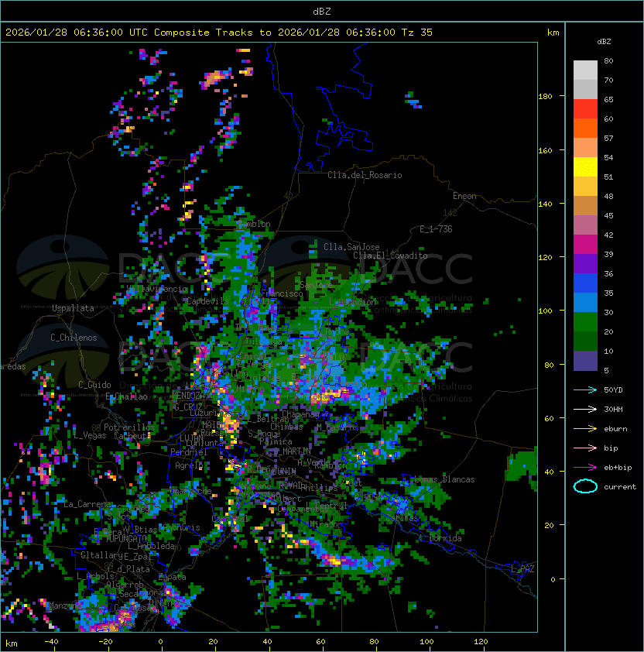Click the 'L_PAZ' map label
The image size is (644, 652).
522,569
